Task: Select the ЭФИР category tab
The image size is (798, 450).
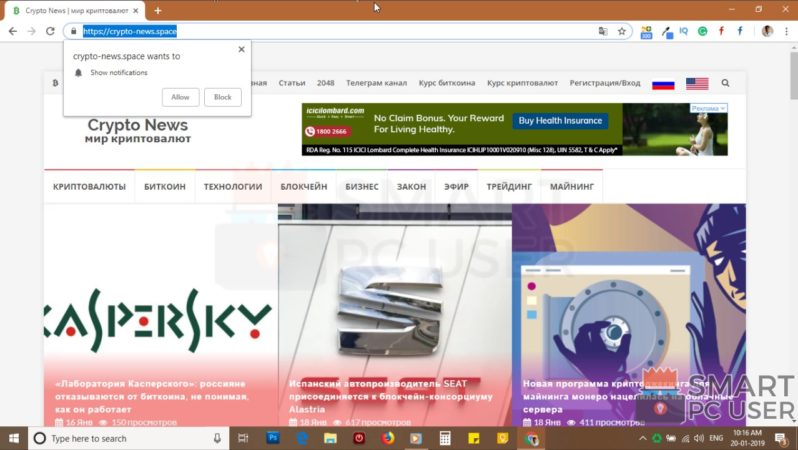Action: pyautogui.click(x=457, y=187)
